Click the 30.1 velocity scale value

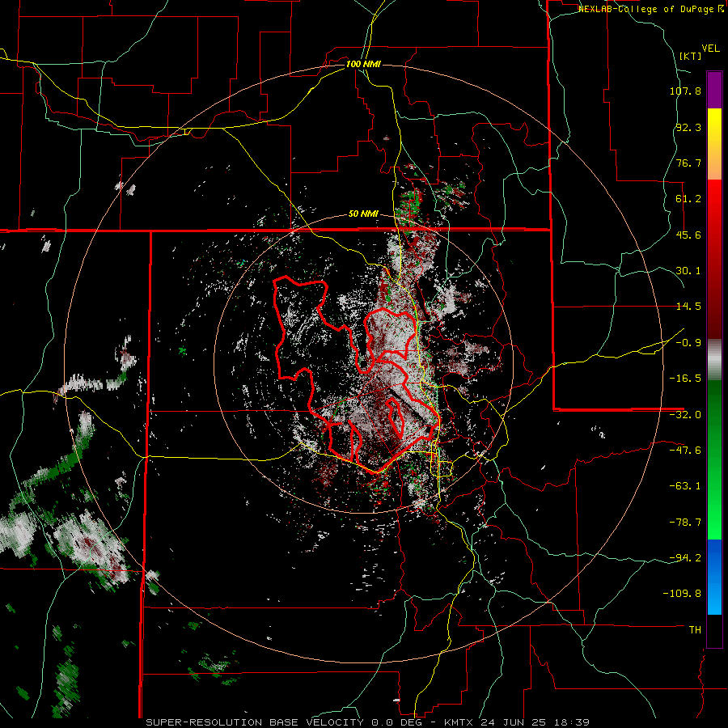(688, 271)
